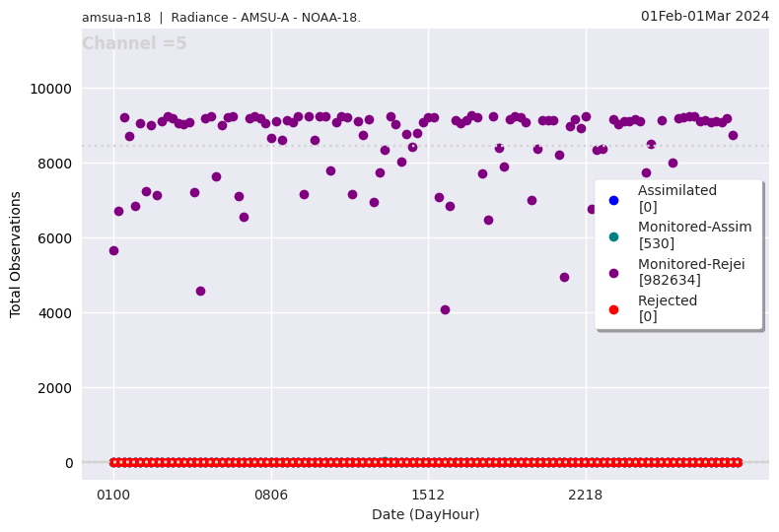Click the teal Monitored-Assim legend marker
779x532 pixels.
pos(613,236)
